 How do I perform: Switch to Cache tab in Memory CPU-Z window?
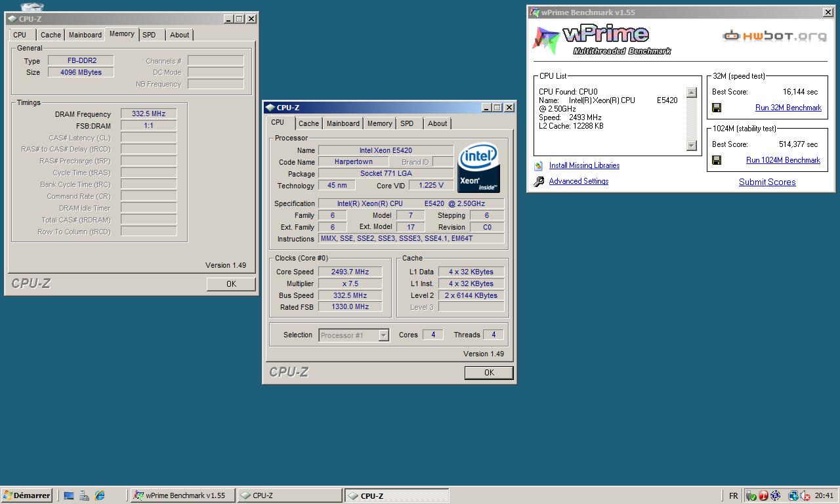(51, 35)
